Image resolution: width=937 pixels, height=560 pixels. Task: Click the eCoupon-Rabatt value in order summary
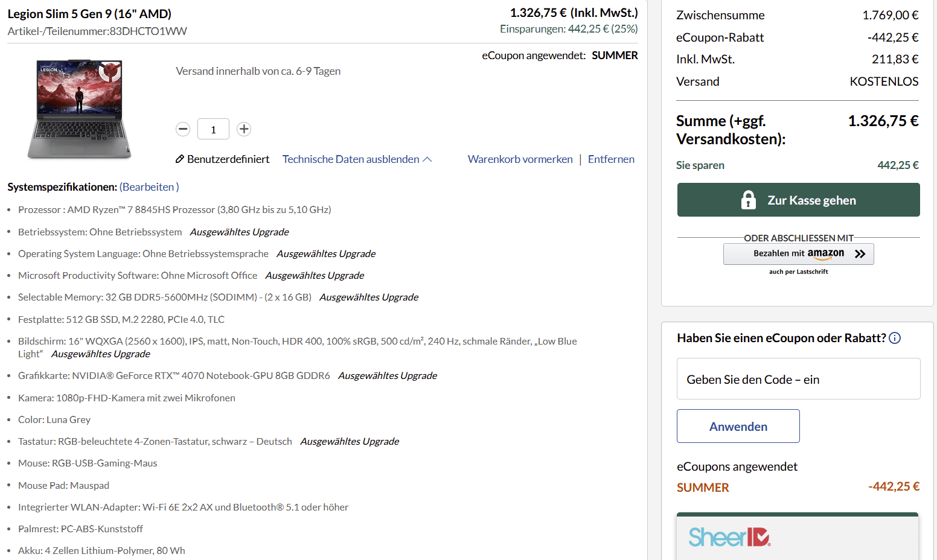(x=893, y=37)
